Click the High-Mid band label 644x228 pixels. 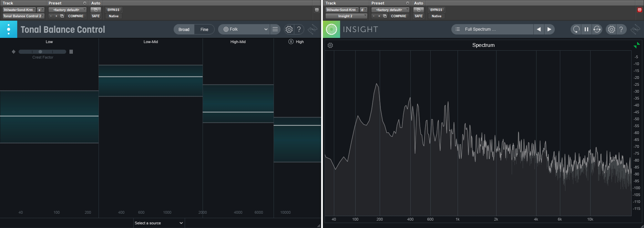tap(238, 42)
